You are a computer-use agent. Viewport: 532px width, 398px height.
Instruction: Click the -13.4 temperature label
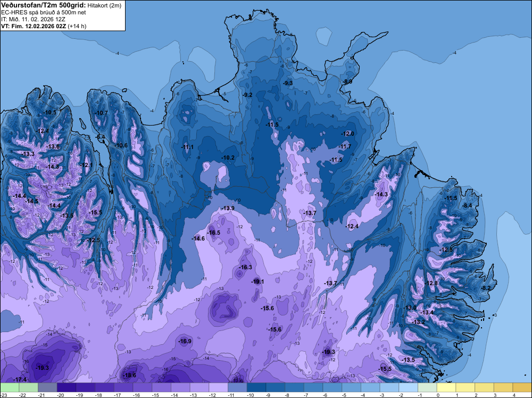tap(427, 312)
